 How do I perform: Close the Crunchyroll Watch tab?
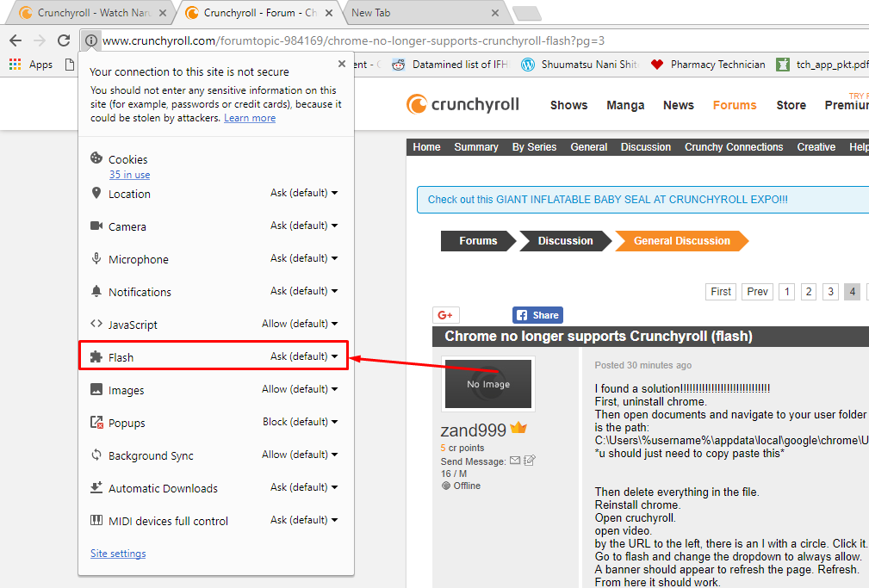click(163, 13)
